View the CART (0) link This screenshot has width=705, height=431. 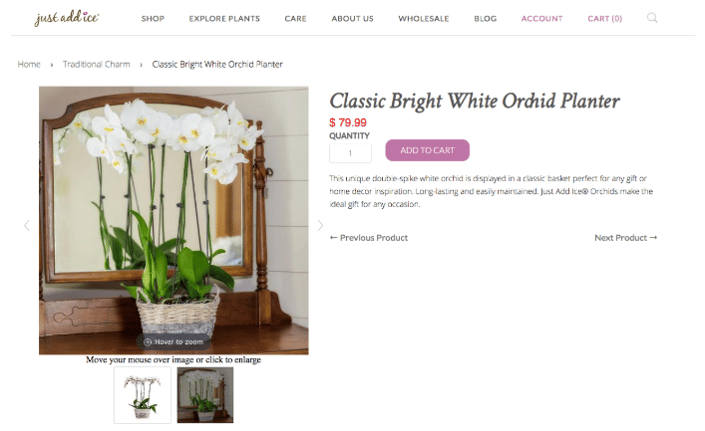coord(605,19)
